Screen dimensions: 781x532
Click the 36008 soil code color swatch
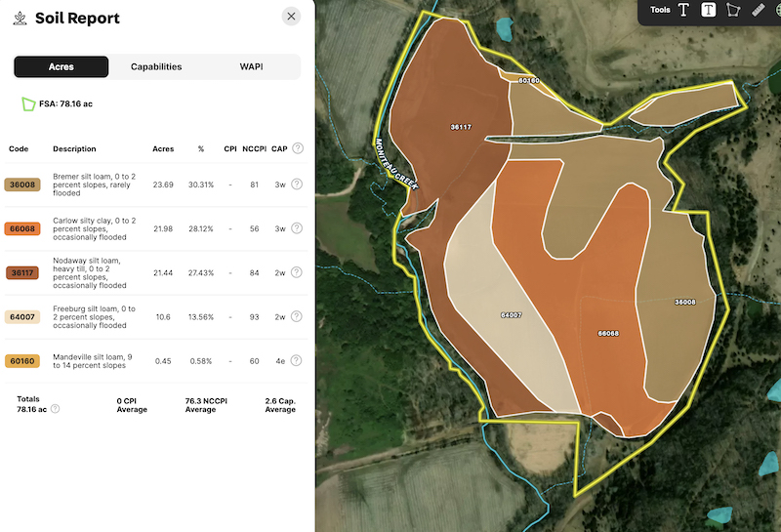click(x=22, y=184)
